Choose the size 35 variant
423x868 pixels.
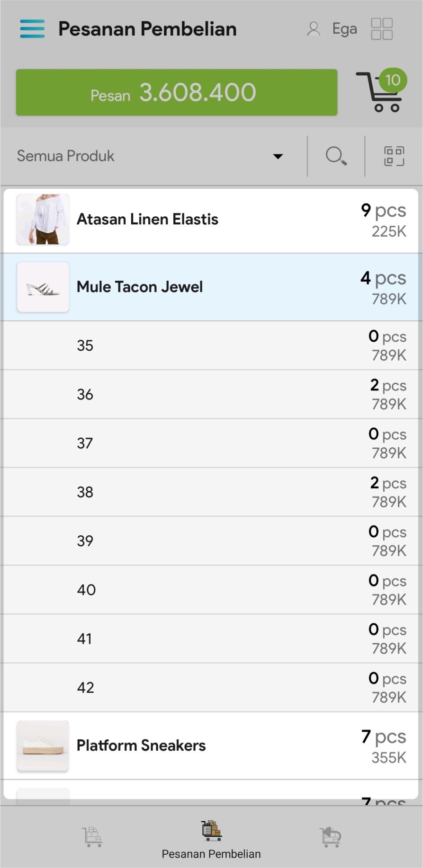click(211, 345)
